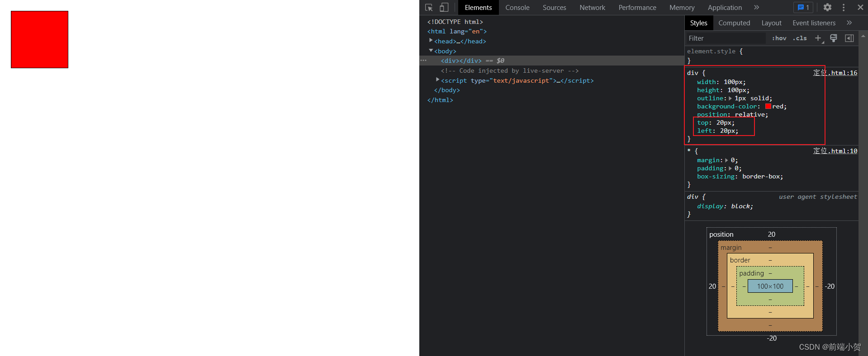Click the element.style rule block

coord(771,56)
